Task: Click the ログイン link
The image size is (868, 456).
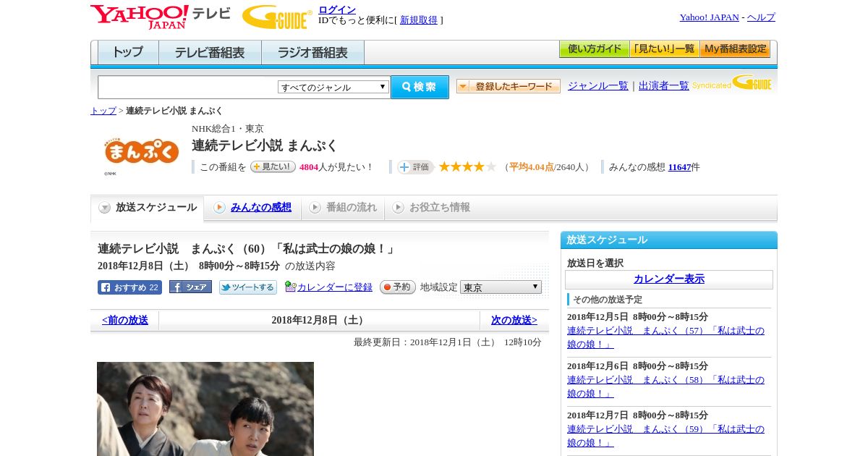Action: pos(337,9)
